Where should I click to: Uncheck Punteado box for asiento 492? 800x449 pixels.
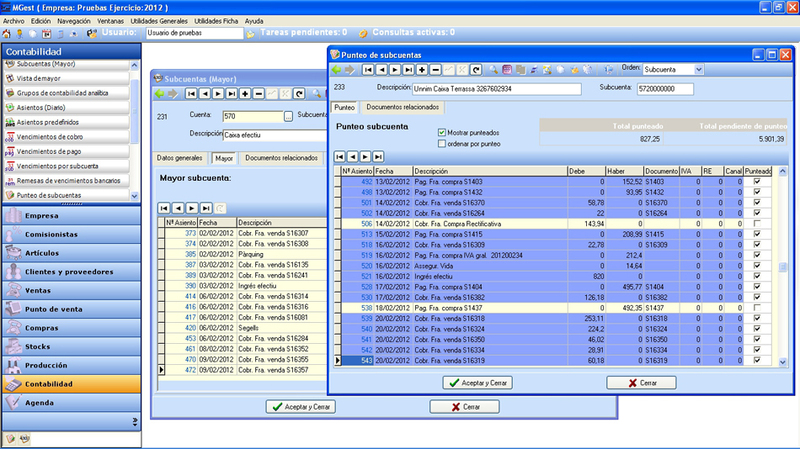(x=757, y=181)
